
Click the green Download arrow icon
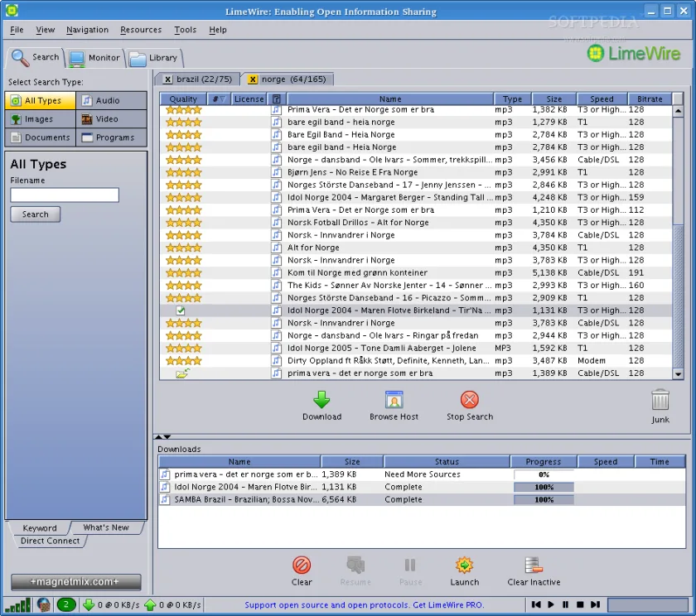click(x=321, y=400)
